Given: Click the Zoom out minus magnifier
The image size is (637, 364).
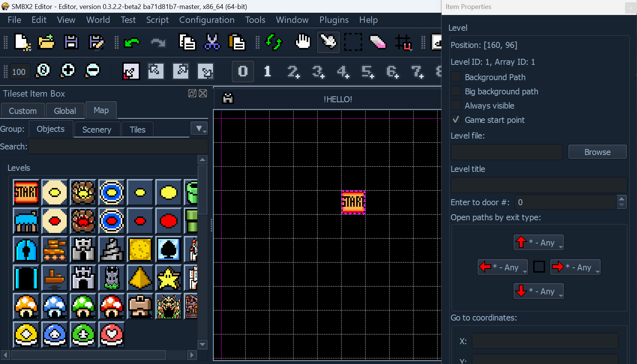Looking at the screenshot, I should click(x=93, y=70).
